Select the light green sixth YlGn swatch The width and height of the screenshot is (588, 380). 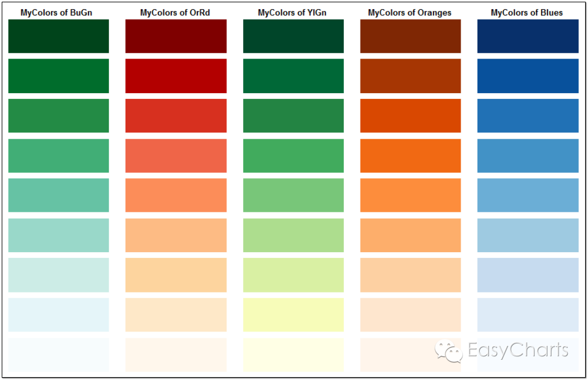(293, 235)
